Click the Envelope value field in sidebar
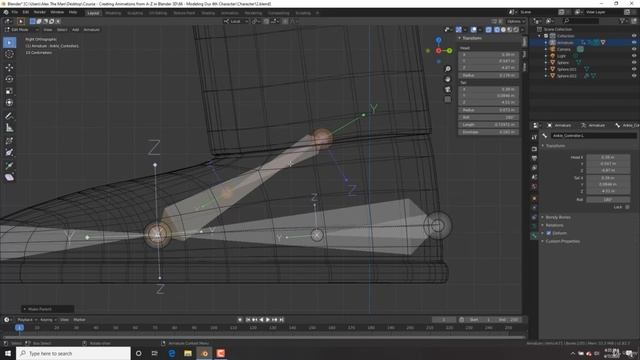This screenshot has height=360, width=640. click(489, 132)
